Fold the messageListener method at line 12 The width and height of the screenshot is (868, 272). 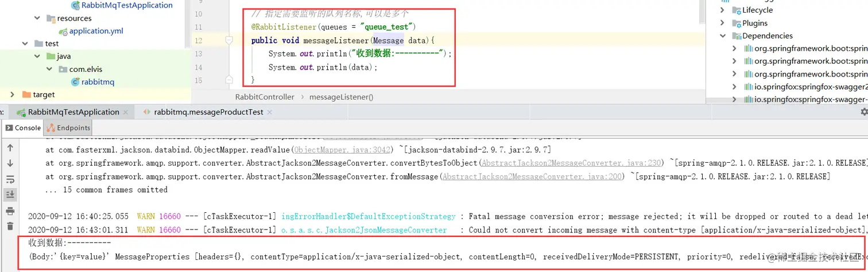pyautogui.click(x=229, y=40)
